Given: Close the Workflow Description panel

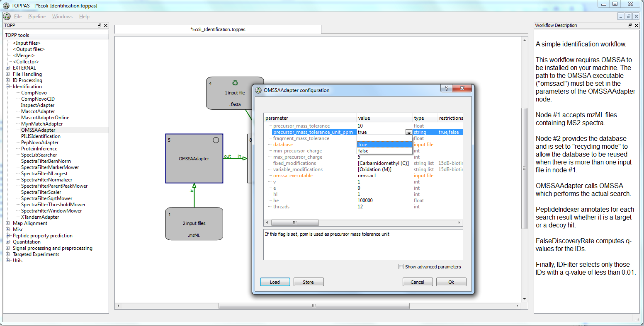Looking at the screenshot, I should click(x=637, y=26).
